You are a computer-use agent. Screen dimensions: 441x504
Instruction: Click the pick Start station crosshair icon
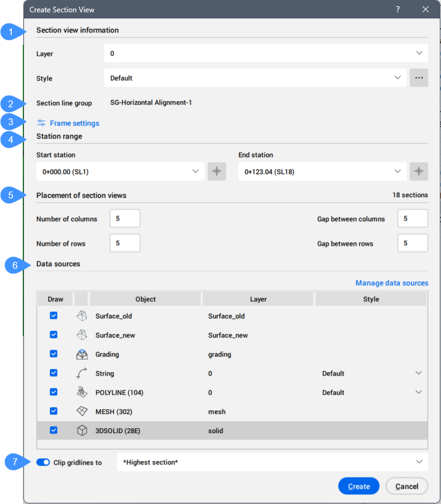217,172
